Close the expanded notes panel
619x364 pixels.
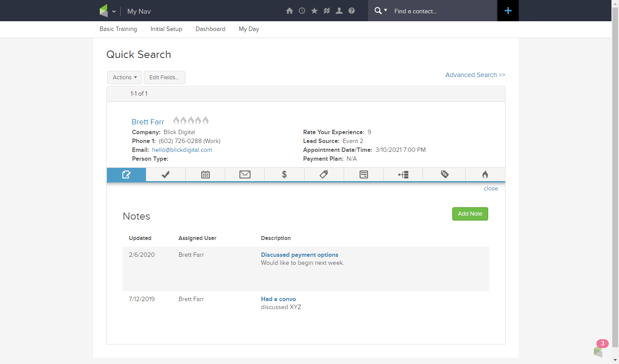[x=491, y=189]
